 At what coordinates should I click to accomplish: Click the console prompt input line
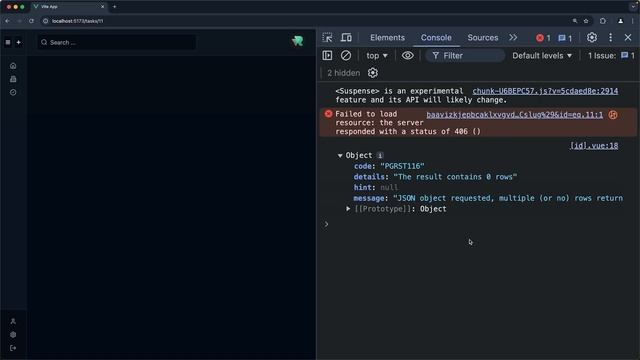478,224
